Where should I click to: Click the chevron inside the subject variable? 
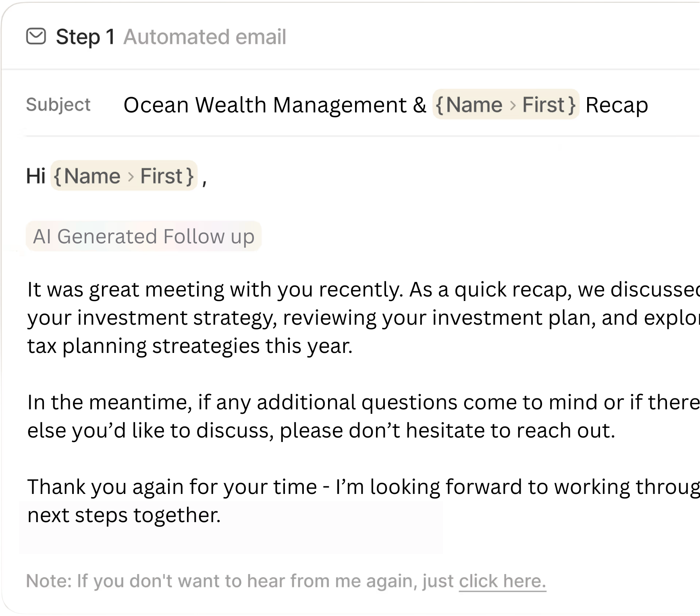513,106
